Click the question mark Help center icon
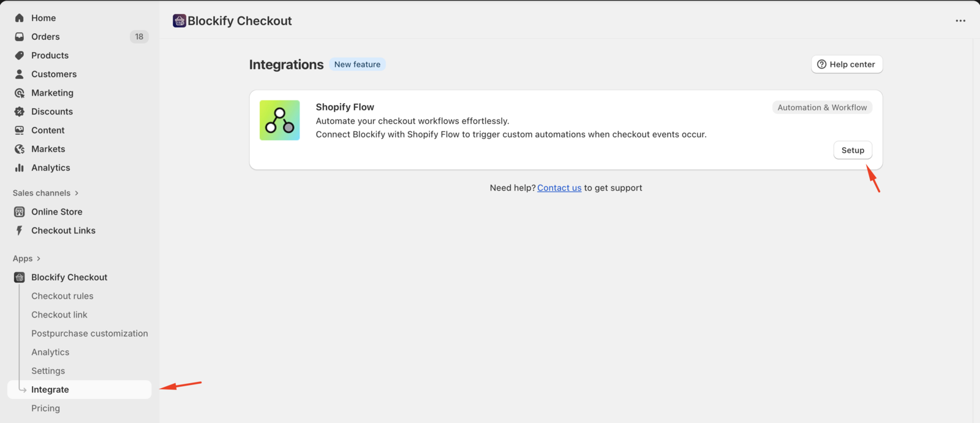This screenshot has height=423, width=980. [x=822, y=64]
